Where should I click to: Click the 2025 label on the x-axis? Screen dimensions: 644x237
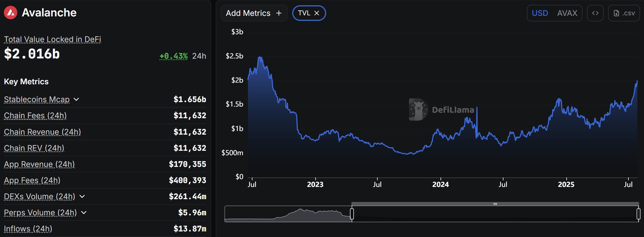566,184
